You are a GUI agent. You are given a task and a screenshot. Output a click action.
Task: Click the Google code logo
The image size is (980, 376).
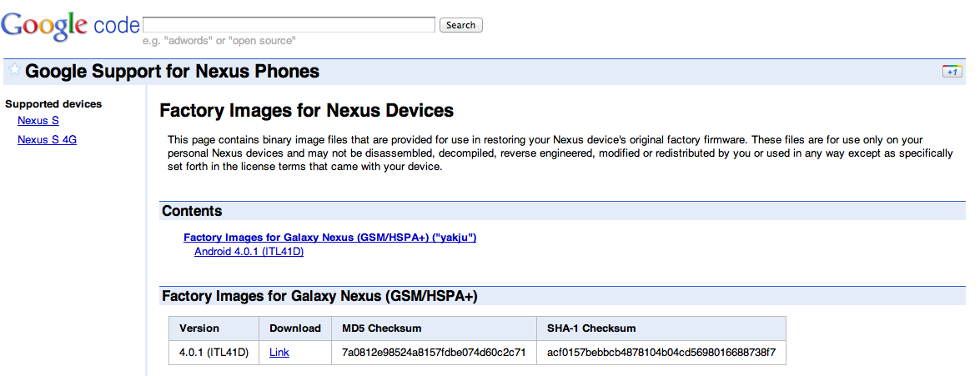pos(70,25)
